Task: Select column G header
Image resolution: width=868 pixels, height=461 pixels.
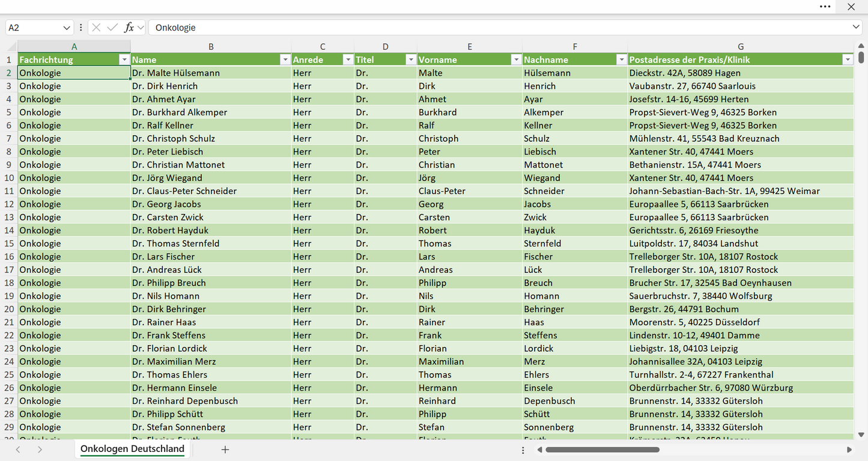Action: 741,46
